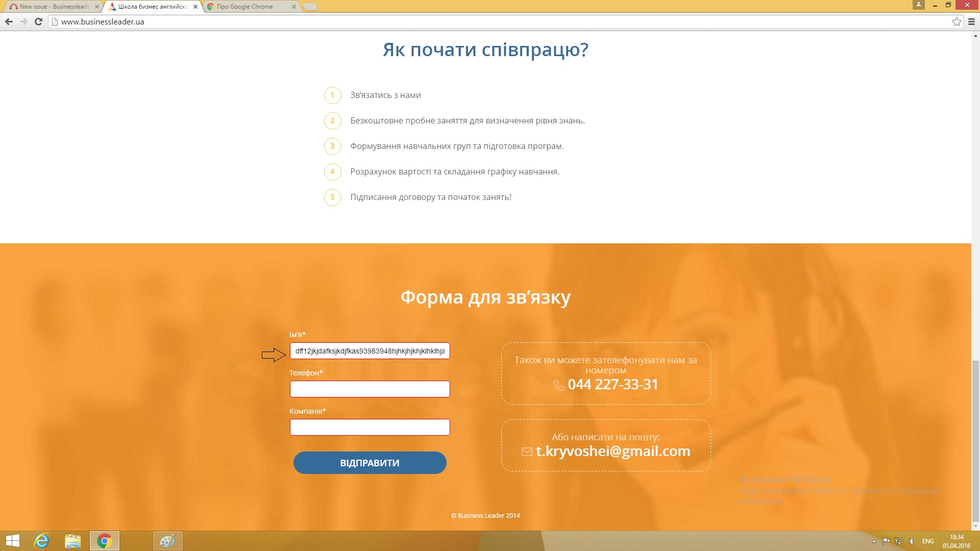
Task: Focus the Компанія text field
Action: point(370,427)
